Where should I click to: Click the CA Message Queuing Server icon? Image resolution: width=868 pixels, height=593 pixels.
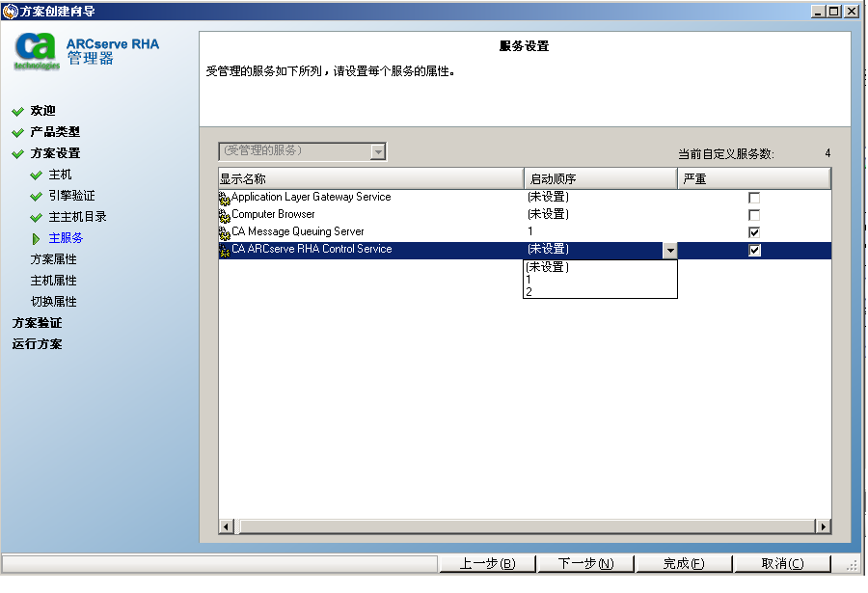click(225, 232)
